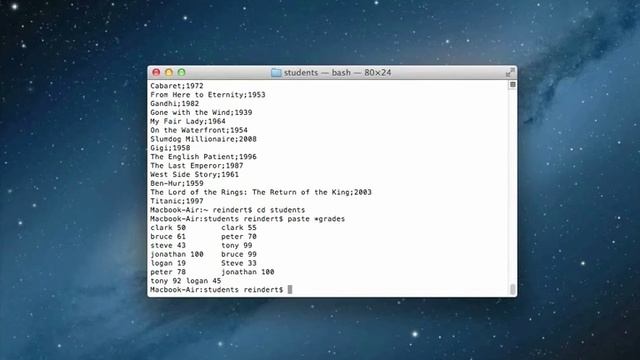Click the 'paste *grades' command line
The image size is (640, 360).
247,219
